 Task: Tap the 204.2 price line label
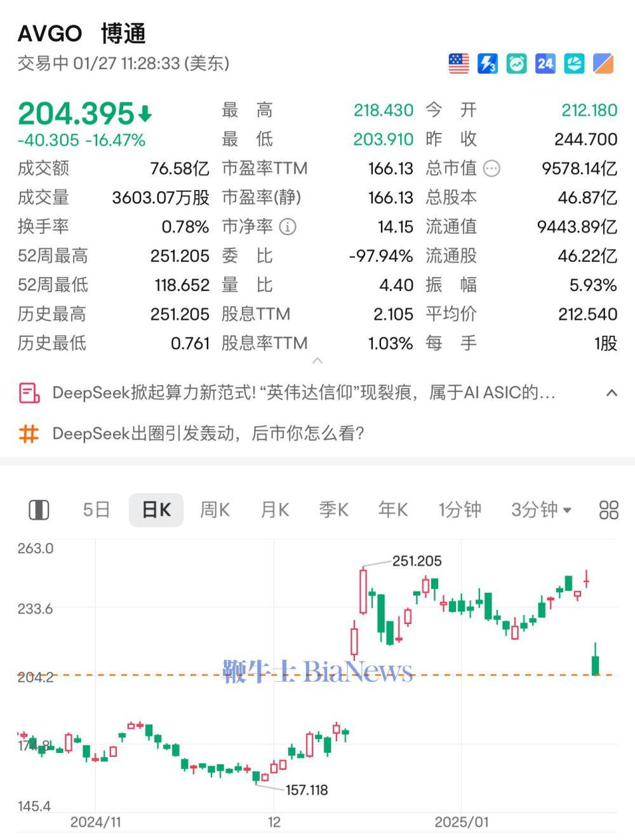tap(36, 677)
